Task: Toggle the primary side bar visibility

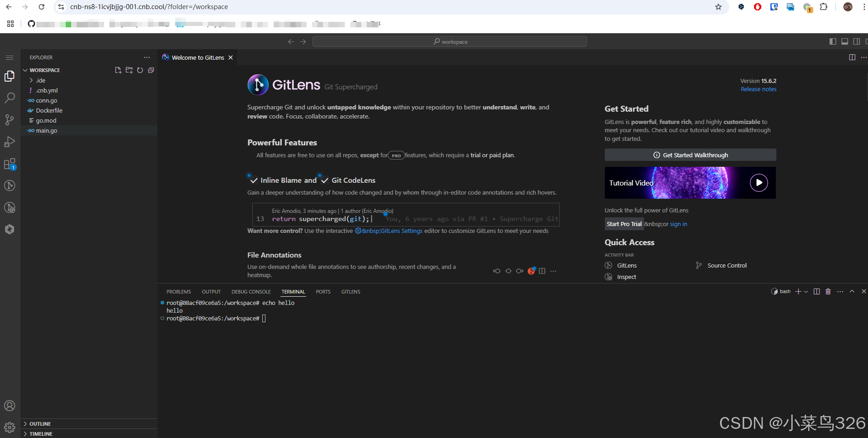Action: pos(832,41)
